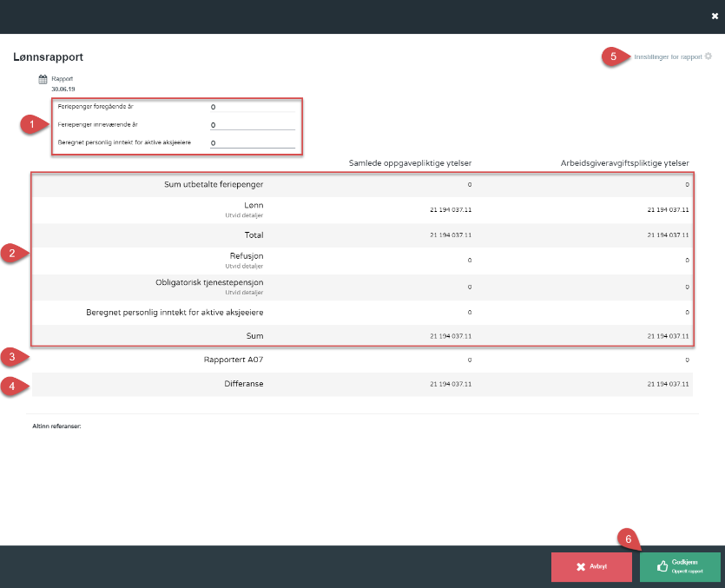Open the Innstillinger for rapport link
The width and height of the screenshot is (725, 588).
[668, 56]
